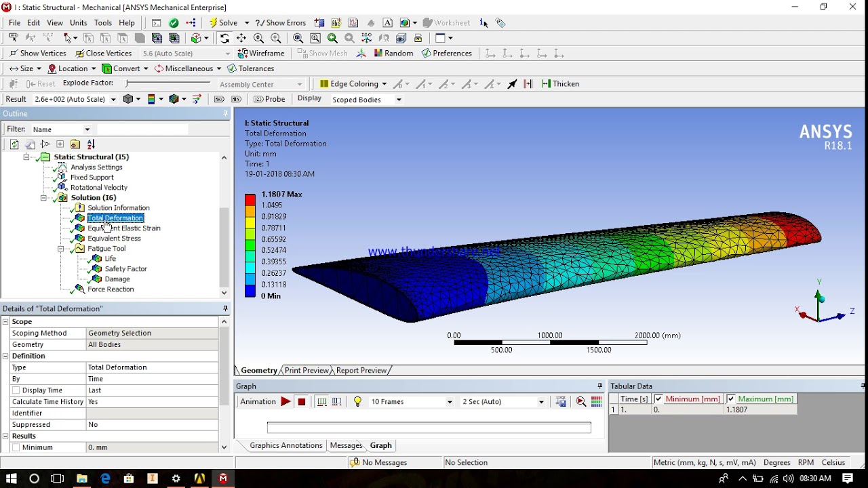The height and width of the screenshot is (488, 868).
Task: Play the result animation
Action: (x=285, y=402)
